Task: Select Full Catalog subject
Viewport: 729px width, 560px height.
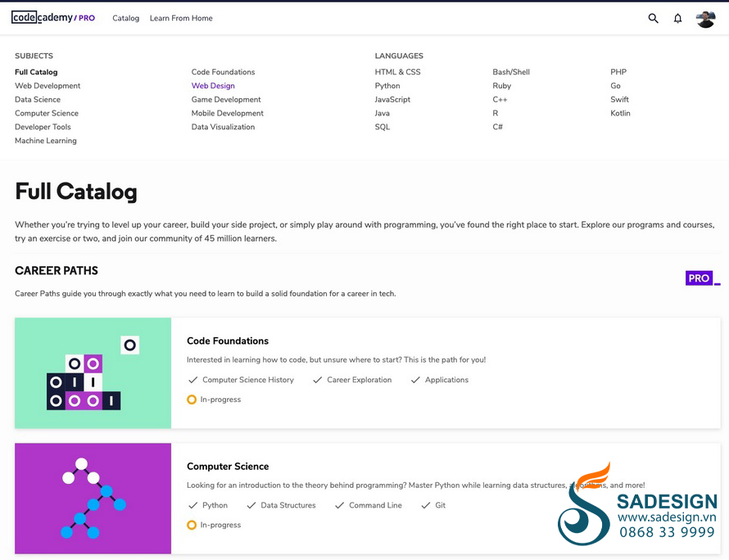Action: point(36,72)
